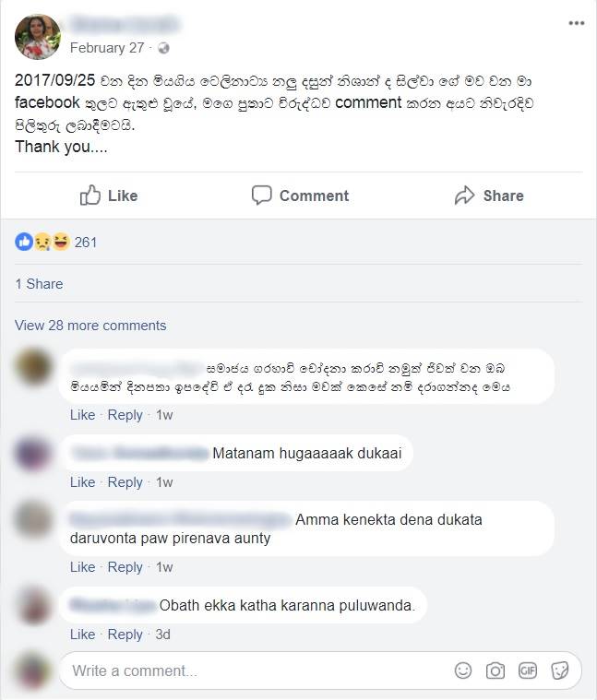
Task: Click the 1 Share link
Action: pos(39,283)
